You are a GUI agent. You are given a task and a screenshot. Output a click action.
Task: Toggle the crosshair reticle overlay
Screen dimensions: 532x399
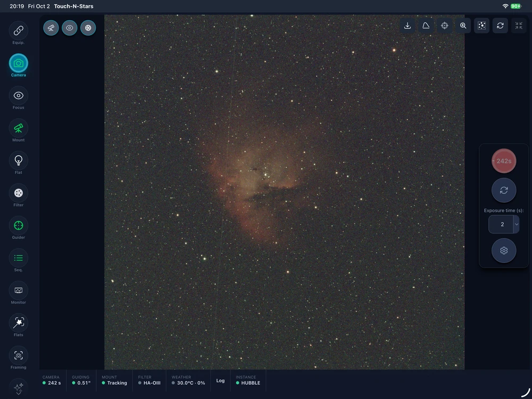click(x=444, y=26)
